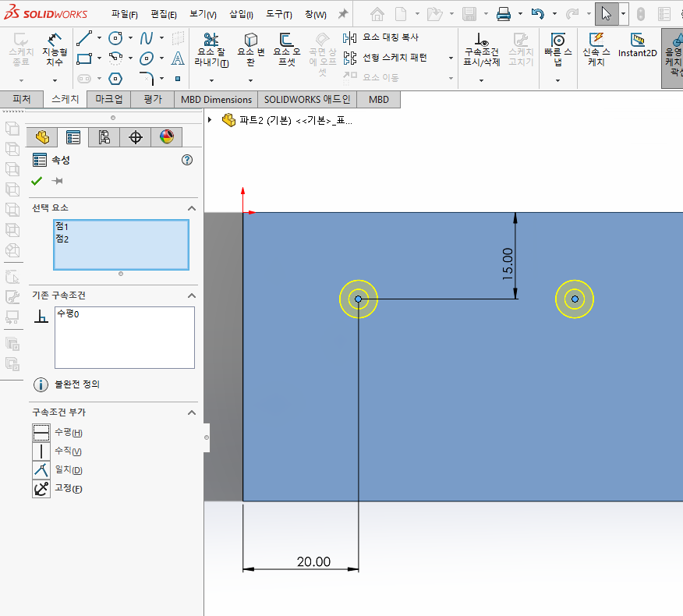This screenshot has width=683, height=616.
Task: Switch to SOLIDWORKS 애드인 tab
Action: (x=307, y=99)
